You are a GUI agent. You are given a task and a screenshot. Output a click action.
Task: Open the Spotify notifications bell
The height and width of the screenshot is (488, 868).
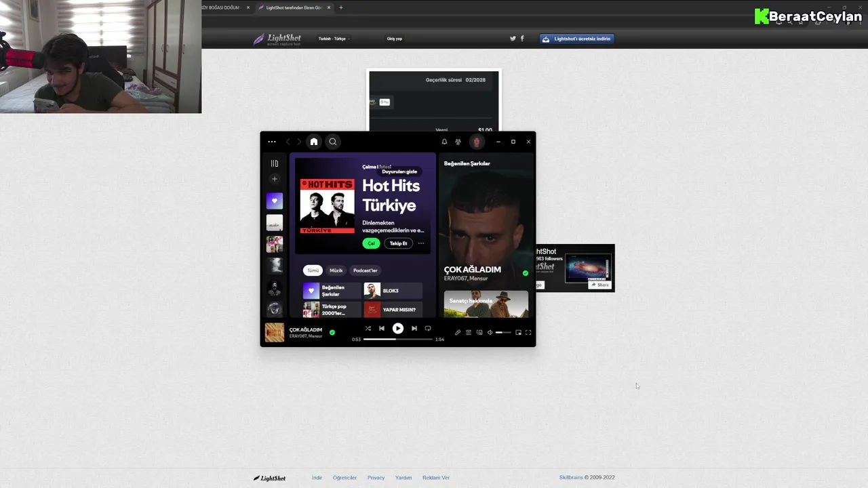[444, 142]
